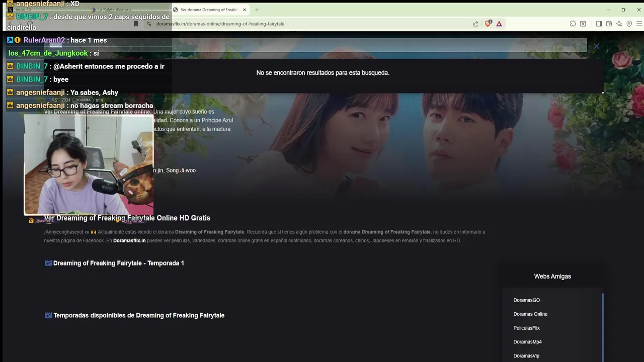Viewport: 644px width, 362px height.
Task: Open the Brave Wallet icon
Action: pyautogui.click(x=609, y=24)
